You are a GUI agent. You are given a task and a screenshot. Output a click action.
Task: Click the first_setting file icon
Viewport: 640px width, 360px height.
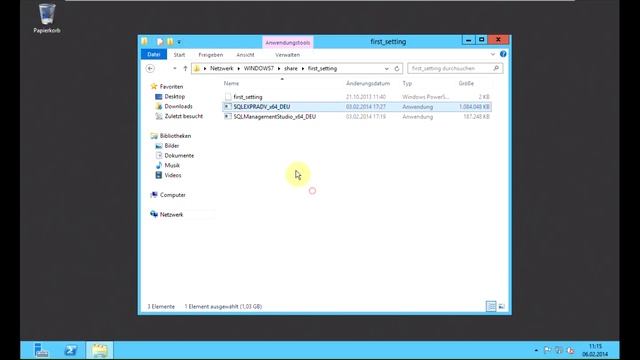point(228,97)
